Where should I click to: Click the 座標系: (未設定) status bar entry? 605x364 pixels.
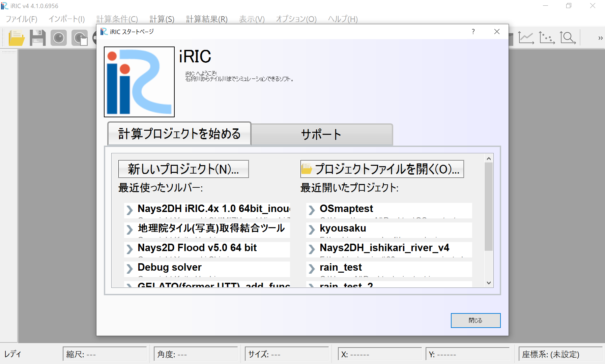560,354
